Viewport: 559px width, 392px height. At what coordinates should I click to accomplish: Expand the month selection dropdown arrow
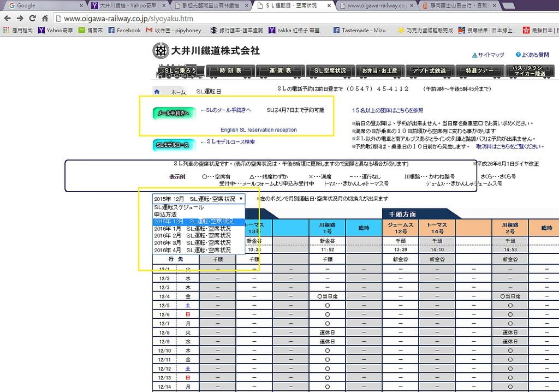pos(241,199)
